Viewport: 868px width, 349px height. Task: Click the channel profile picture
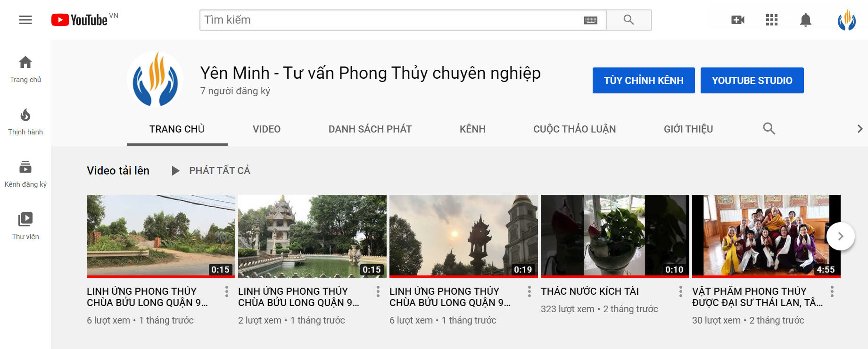click(x=155, y=79)
